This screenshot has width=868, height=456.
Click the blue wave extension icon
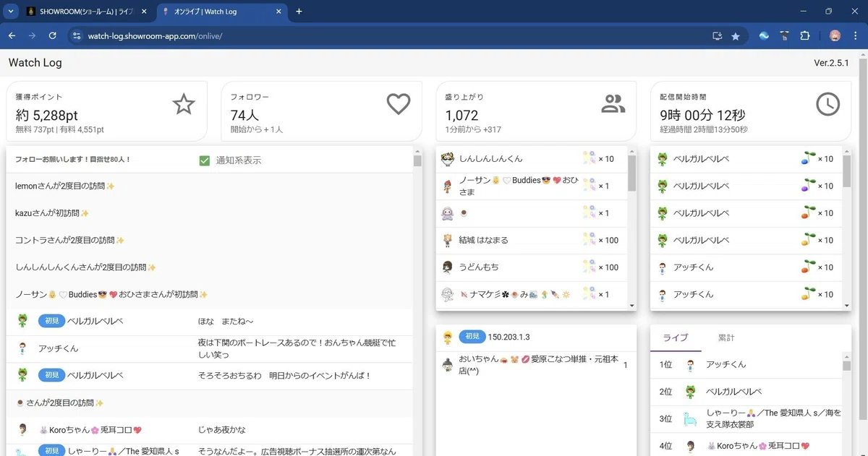pyautogui.click(x=764, y=35)
